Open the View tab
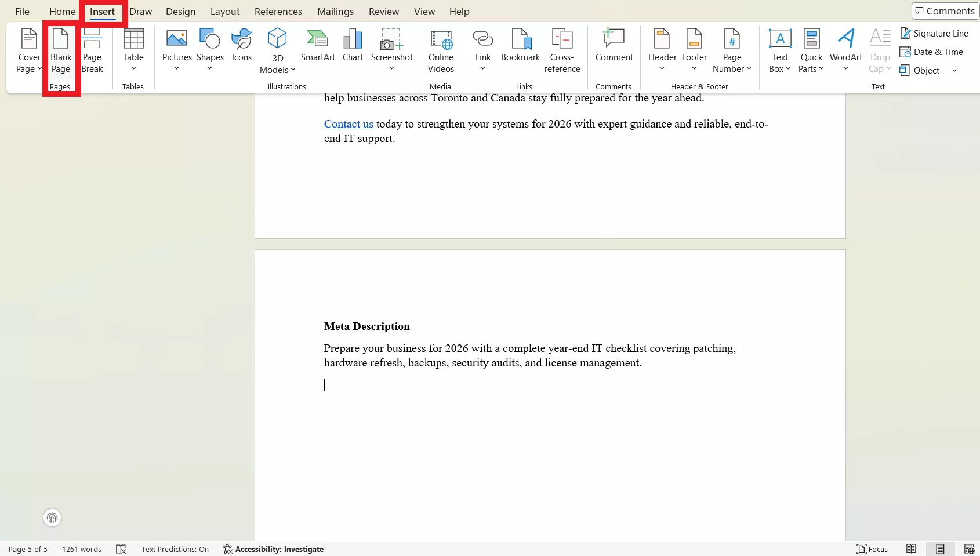The image size is (980, 556). [x=424, y=12]
